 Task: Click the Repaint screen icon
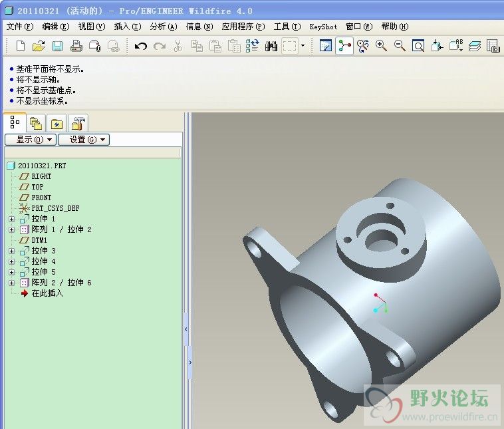click(326, 46)
